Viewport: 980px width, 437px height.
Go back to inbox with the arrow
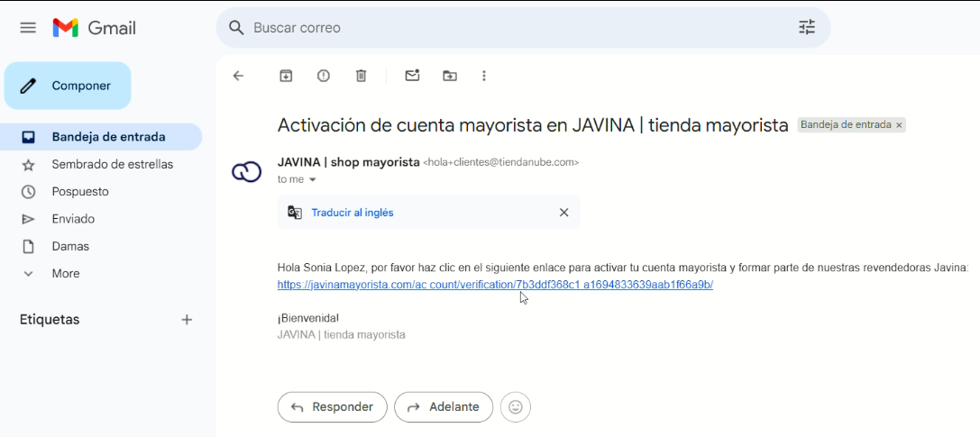238,76
